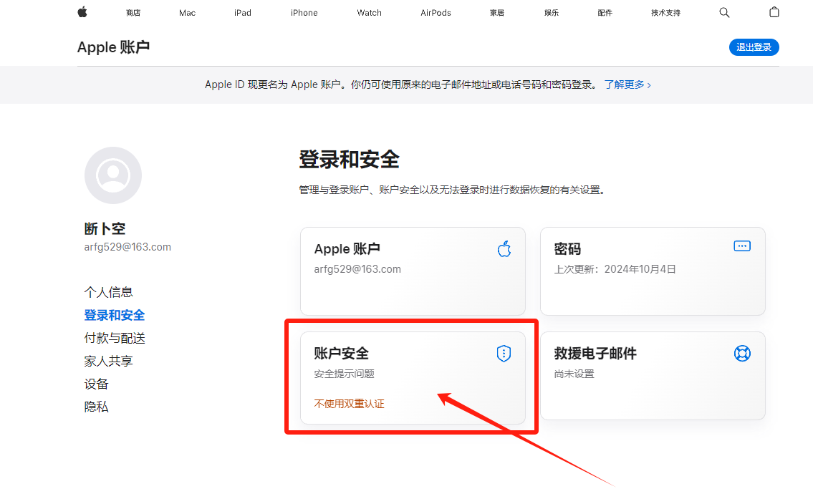Click the Apple logo in navigation bar
813x504 pixels.
tap(82, 12)
